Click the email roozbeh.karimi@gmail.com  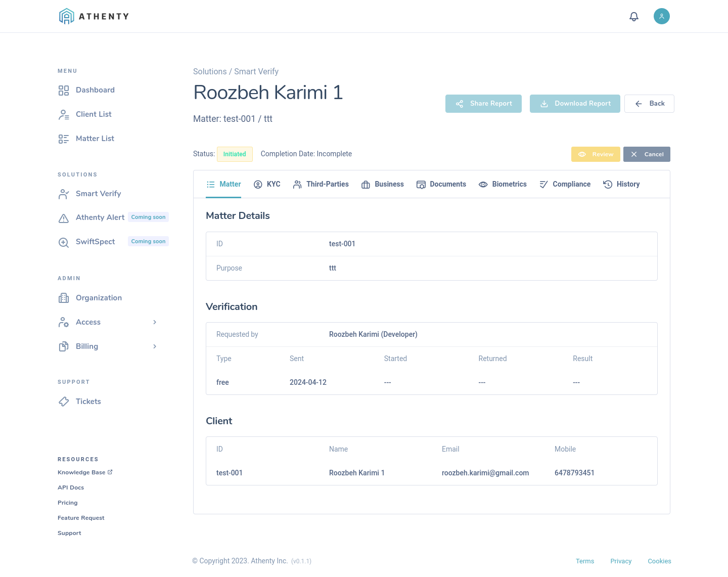(485, 473)
